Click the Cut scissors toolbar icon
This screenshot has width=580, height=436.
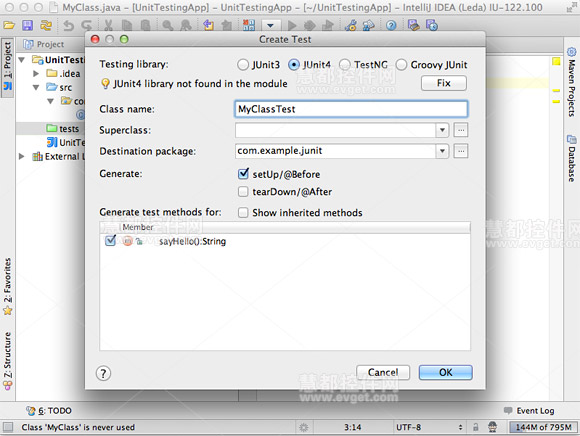[x=108, y=25]
